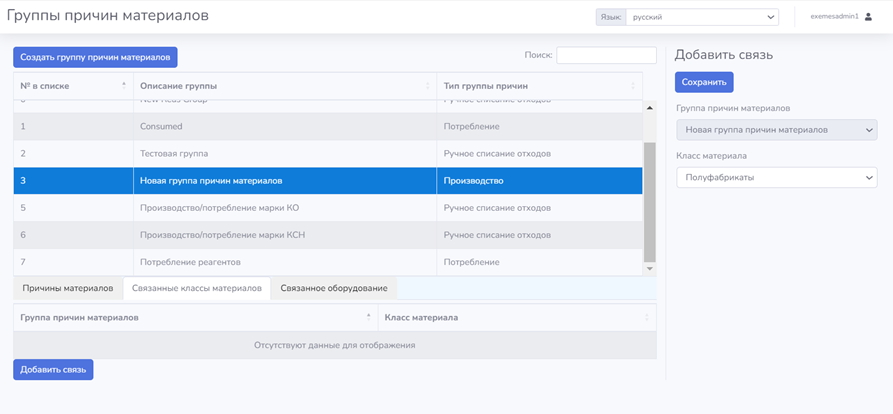Switch to the Причины материалов tab
The height and width of the screenshot is (414, 893).
68,288
